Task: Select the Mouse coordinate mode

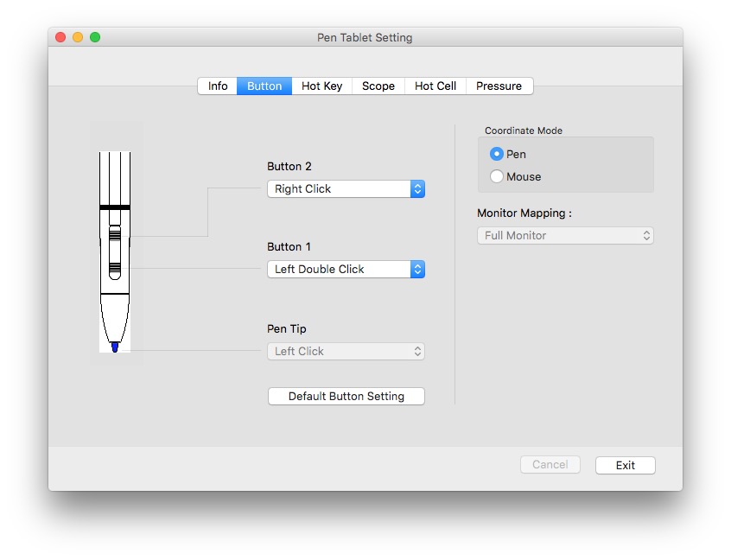Action: 497,176
